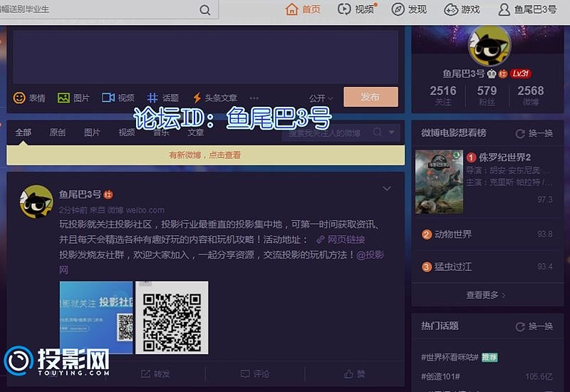The height and width of the screenshot is (392, 570).
Task: Open more composer options (three dots)
Action: coord(254,98)
